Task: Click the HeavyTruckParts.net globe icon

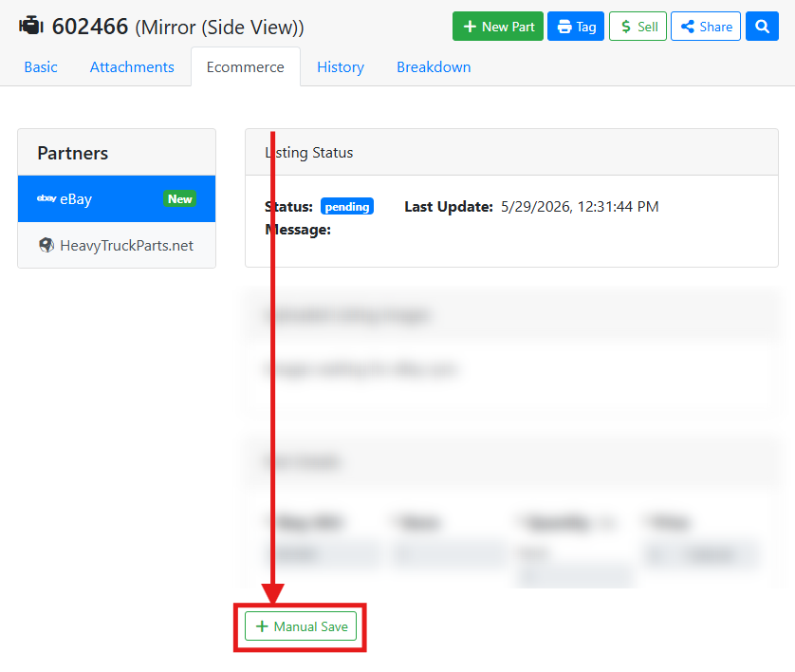Action: pos(46,246)
